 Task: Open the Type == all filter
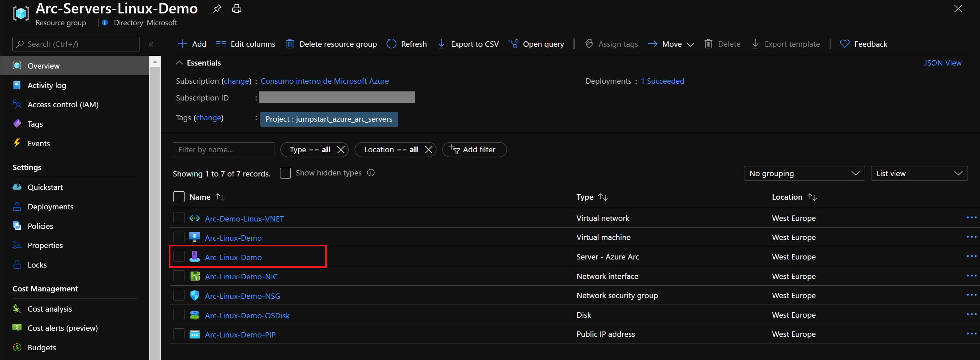(310, 150)
